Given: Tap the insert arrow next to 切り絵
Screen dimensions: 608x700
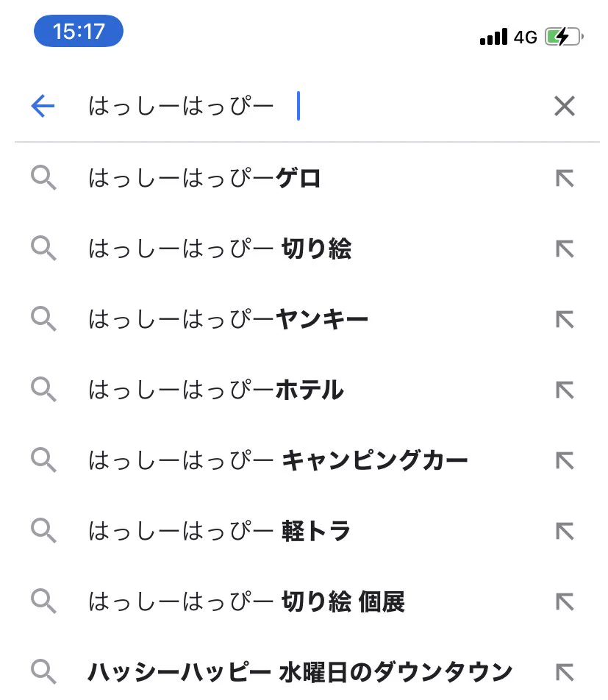Looking at the screenshot, I should pos(565,249).
